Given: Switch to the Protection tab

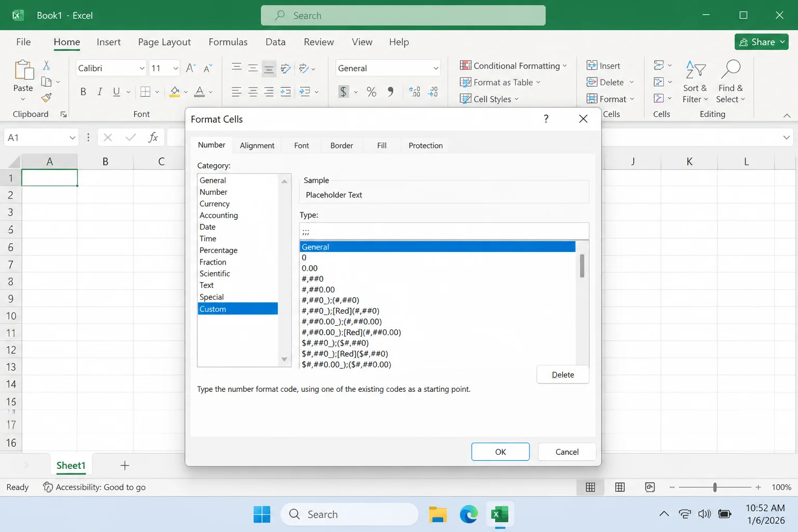Looking at the screenshot, I should (x=425, y=145).
